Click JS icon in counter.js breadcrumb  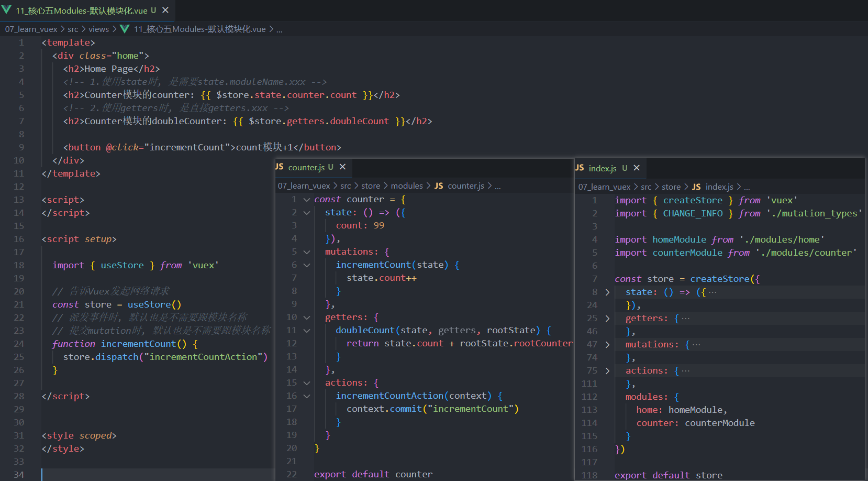(439, 186)
